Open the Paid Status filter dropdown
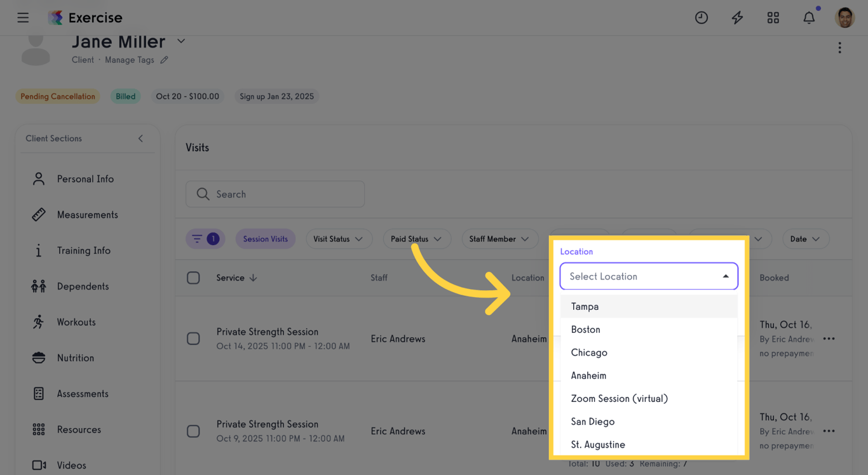 point(417,239)
